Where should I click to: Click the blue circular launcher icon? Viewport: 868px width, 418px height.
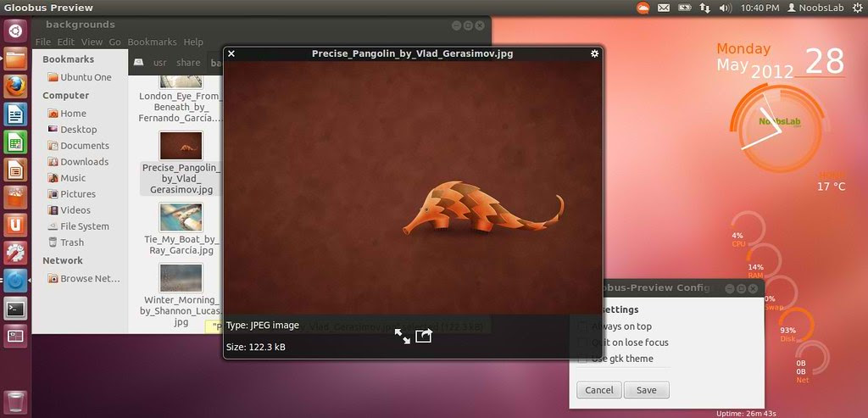[x=15, y=281]
